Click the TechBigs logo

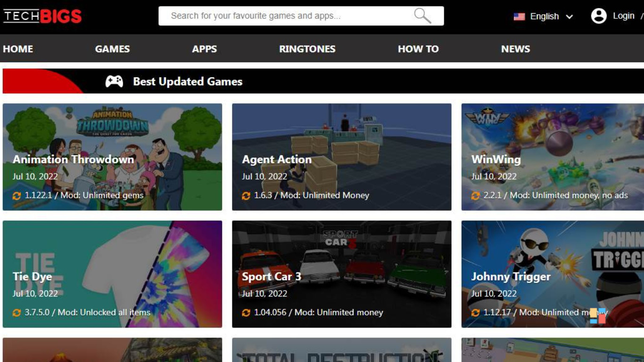[x=41, y=15]
